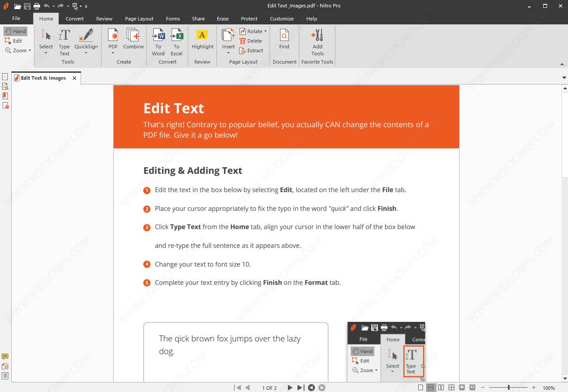568x392 pixels.
Task: Click the zoom out minus button
Action: [x=483, y=388]
